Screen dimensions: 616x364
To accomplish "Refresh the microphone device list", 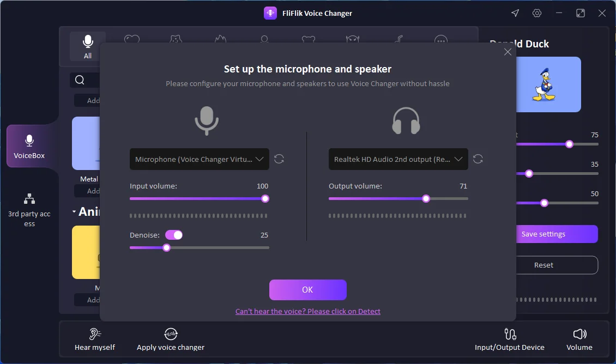I will (x=279, y=159).
